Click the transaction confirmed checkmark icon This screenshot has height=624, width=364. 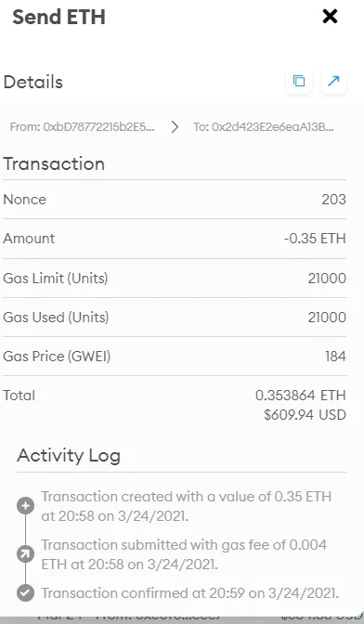25,593
